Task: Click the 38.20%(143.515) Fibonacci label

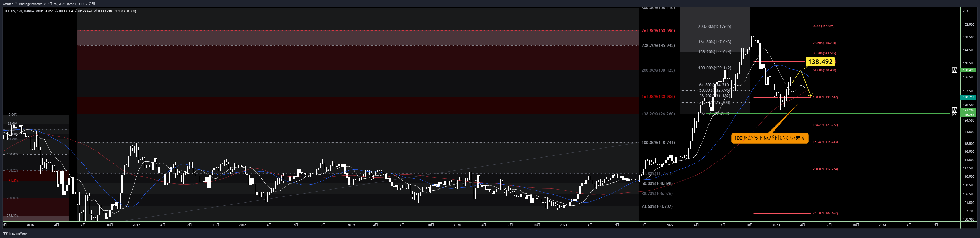Action: click(824, 53)
